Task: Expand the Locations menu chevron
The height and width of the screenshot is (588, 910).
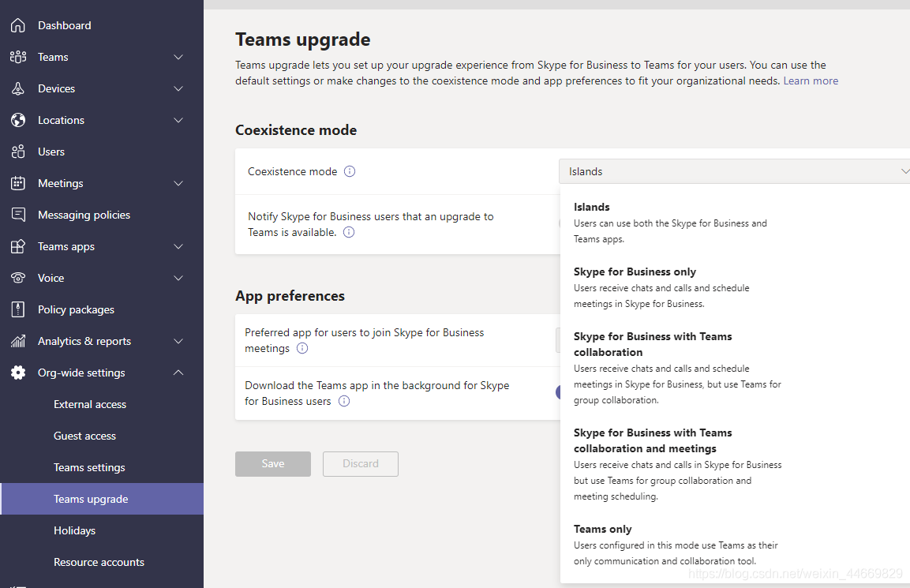Action: (178, 120)
